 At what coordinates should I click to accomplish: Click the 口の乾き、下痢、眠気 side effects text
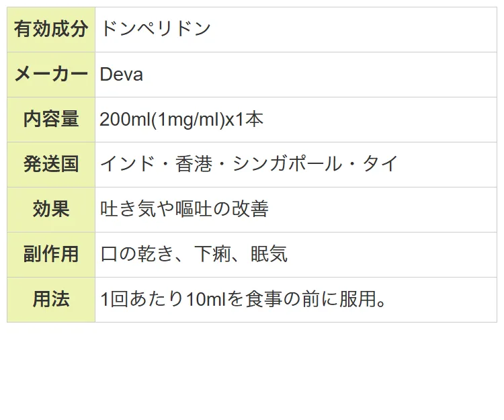[194, 254]
